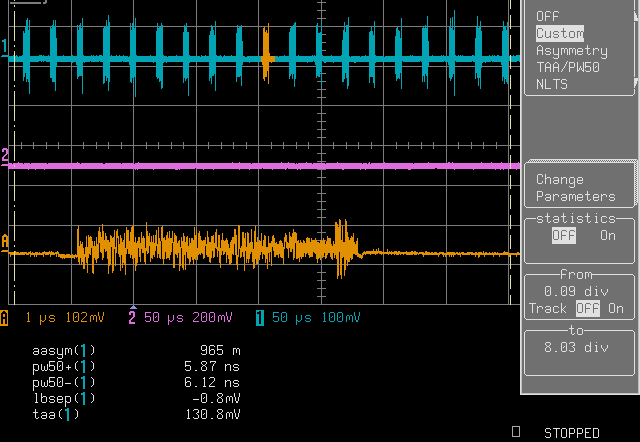Click channel 1 ground marker
This screenshot has height=442, width=640.
pos(4,48)
